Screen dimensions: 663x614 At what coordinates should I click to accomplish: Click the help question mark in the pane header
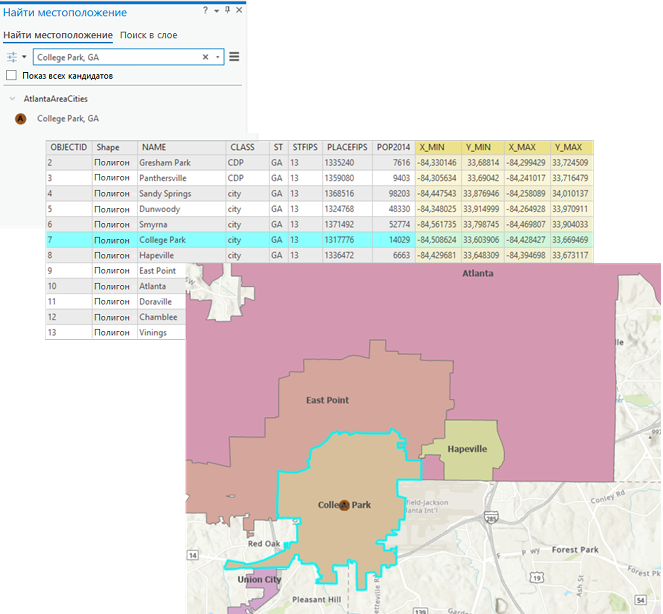205,10
